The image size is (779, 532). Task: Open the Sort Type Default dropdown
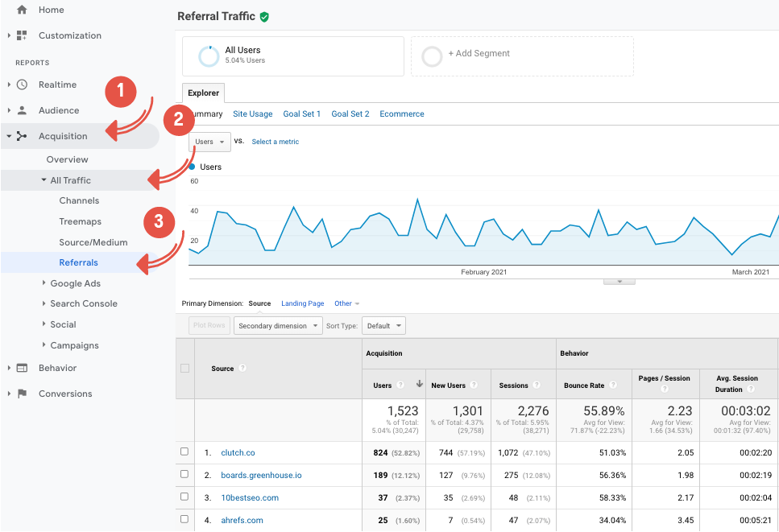tap(383, 326)
